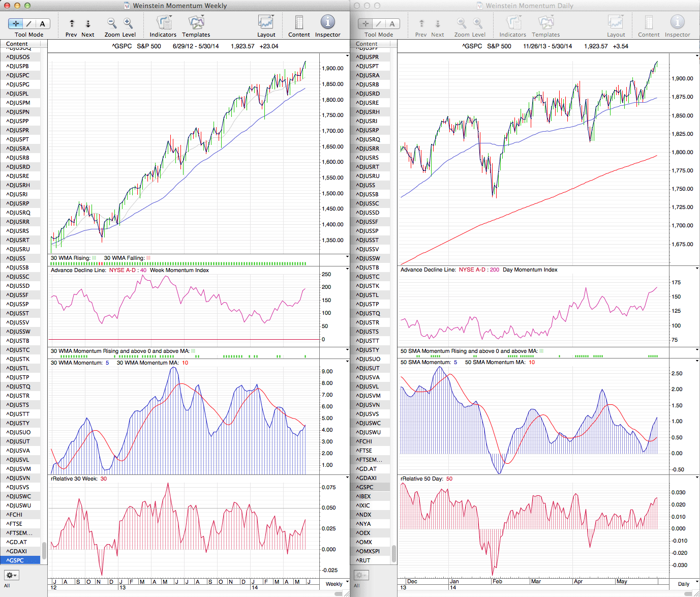This screenshot has width=700, height=597.
Task: Switch to the line drawing tool
Action: coord(29,24)
